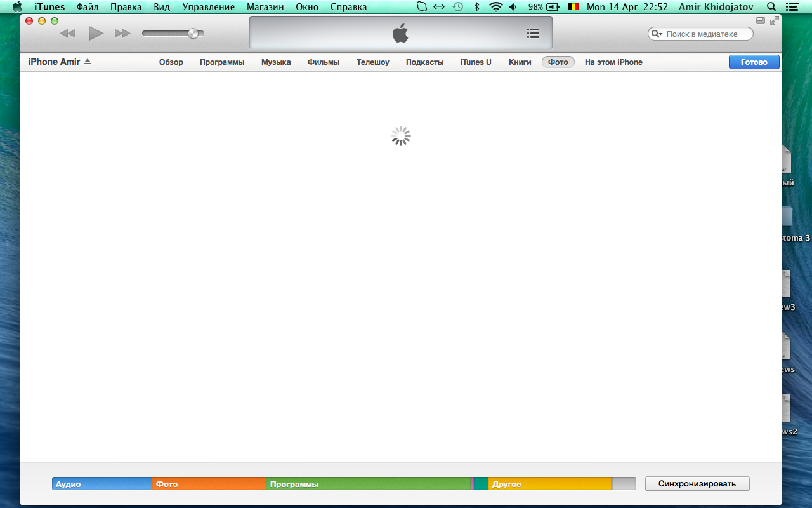This screenshot has width=812, height=508.
Task: Open the Wi-Fi status menu
Action: click(x=495, y=7)
